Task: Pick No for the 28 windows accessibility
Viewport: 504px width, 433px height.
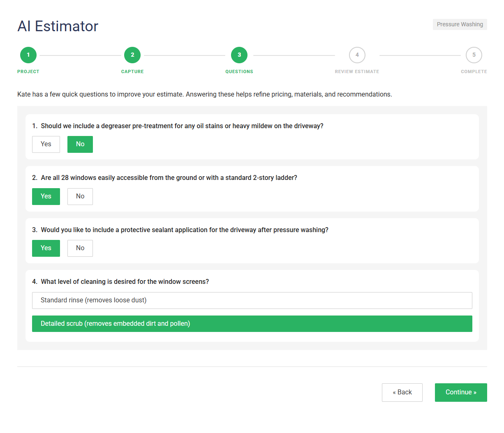Action: (80, 196)
